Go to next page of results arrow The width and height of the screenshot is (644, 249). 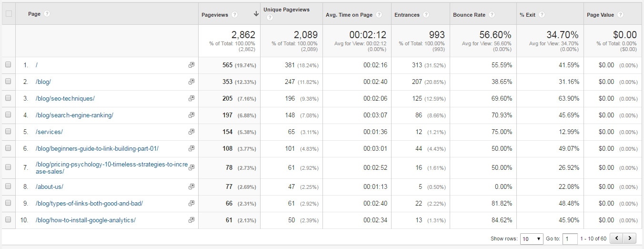630,239
